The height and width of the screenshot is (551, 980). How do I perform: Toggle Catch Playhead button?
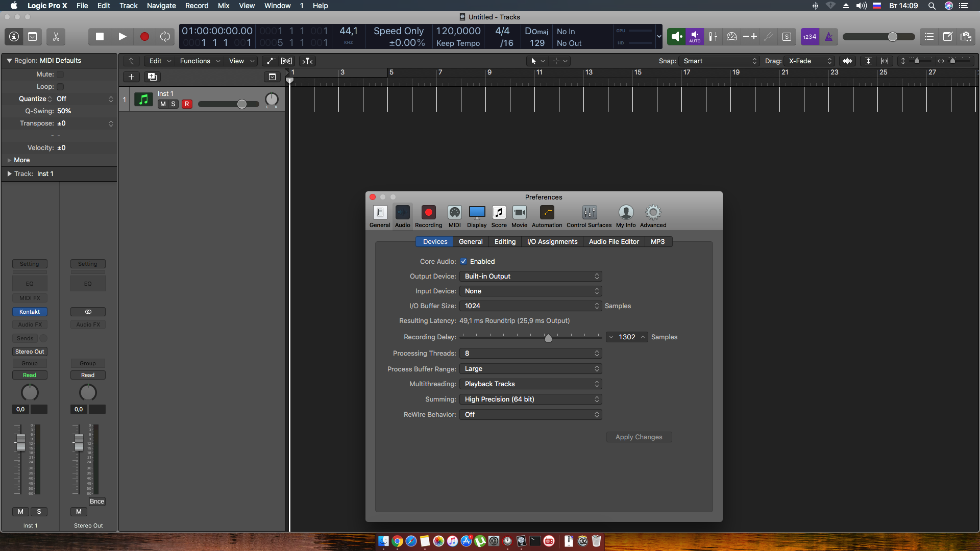[308, 61]
